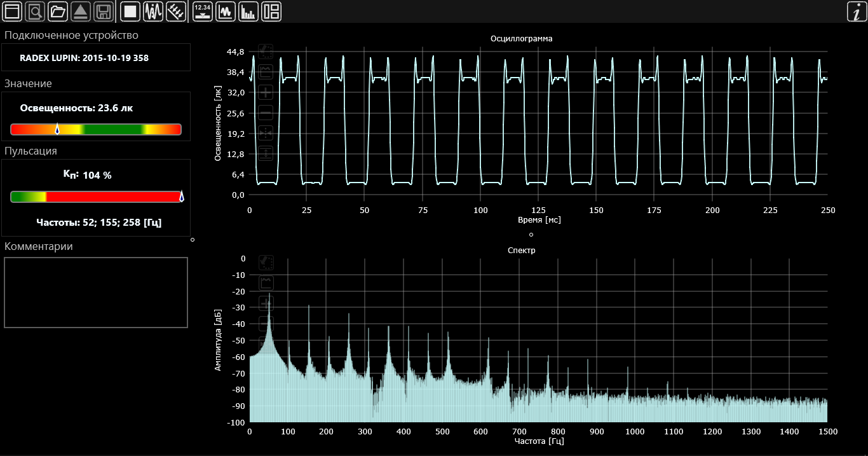Zoom in on the spectrum chart
The width and height of the screenshot is (868, 456).
(266, 303)
